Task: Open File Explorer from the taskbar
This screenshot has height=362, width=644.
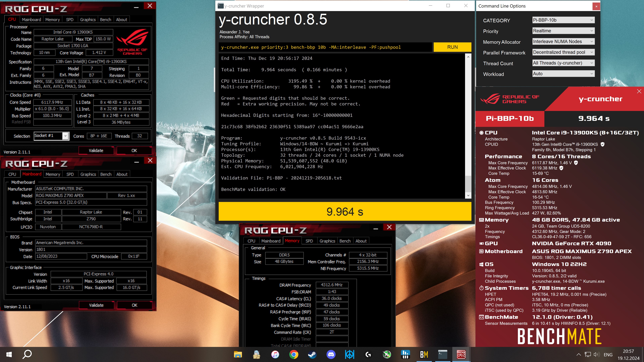Action: click(x=238, y=354)
